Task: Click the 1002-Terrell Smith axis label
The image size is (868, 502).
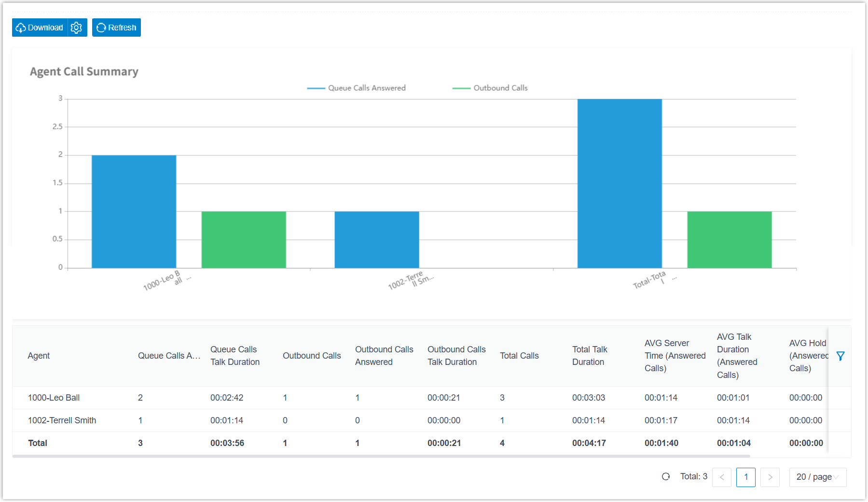Action: pyautogui.click(x=411, y=280)
